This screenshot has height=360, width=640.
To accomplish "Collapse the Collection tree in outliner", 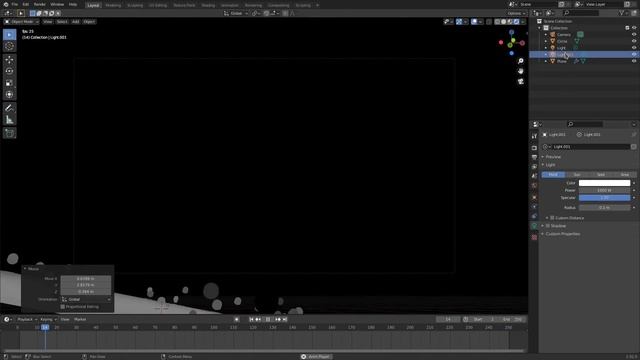I will click(x=539, y=28).
